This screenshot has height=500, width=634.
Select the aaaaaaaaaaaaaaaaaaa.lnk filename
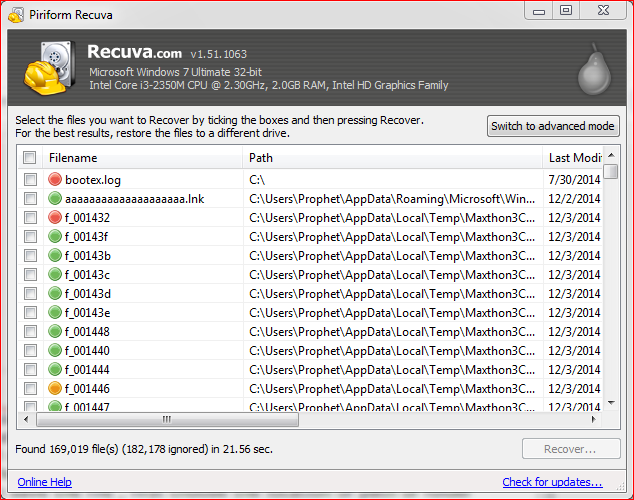tap(135, 198)
